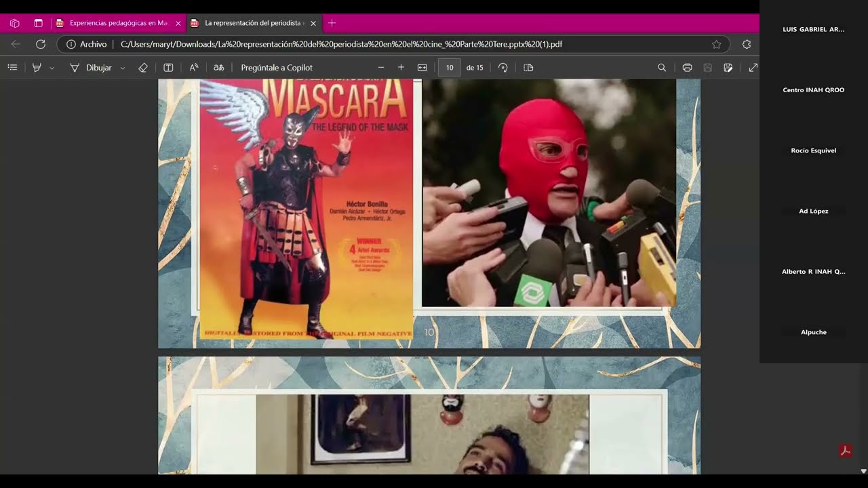Rotate the PDF page
This screenshot has height=488, width=868.
click(503, 68)
